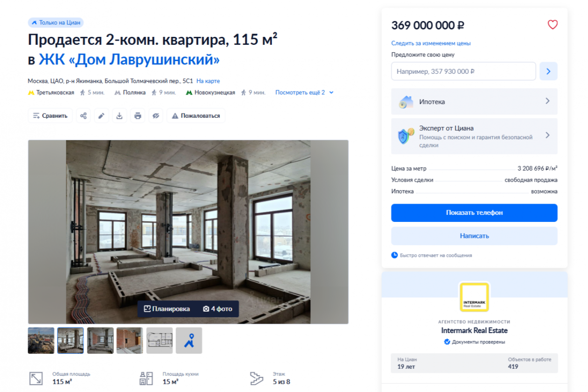This screenshot has width=588, height=392.
Task: Open Планировка floor plan button
Action: point(167,309)
